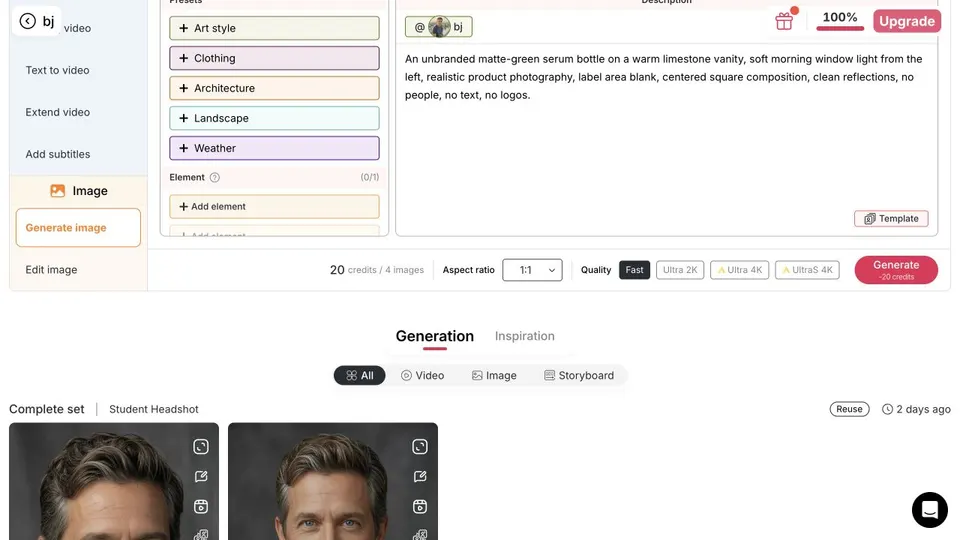Click the Upgrade button
The width and height of the screenshot is (960, 540).
(907, 21)
